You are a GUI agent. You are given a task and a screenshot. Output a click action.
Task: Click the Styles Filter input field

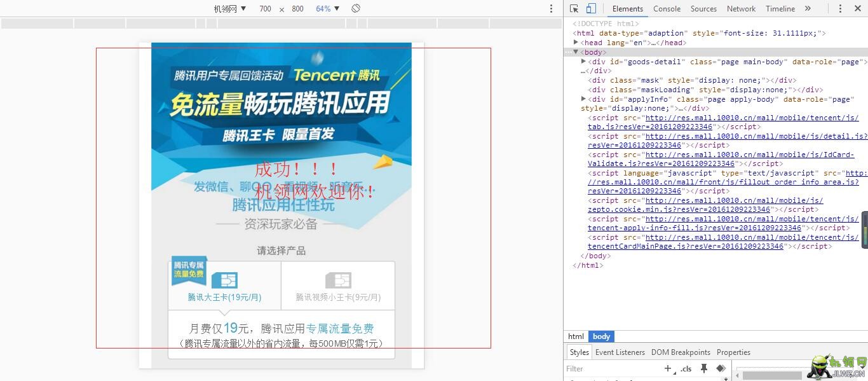pos(611,368)
